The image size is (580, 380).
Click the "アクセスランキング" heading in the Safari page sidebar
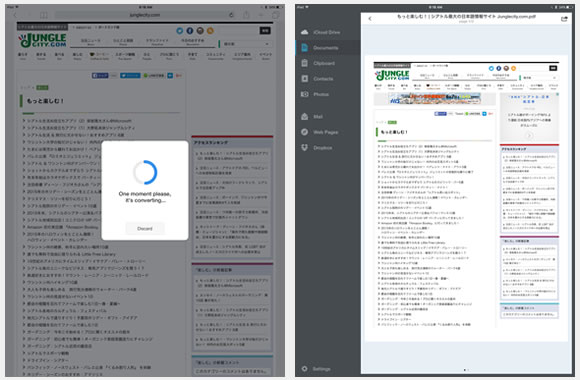[x=211, y=142]
